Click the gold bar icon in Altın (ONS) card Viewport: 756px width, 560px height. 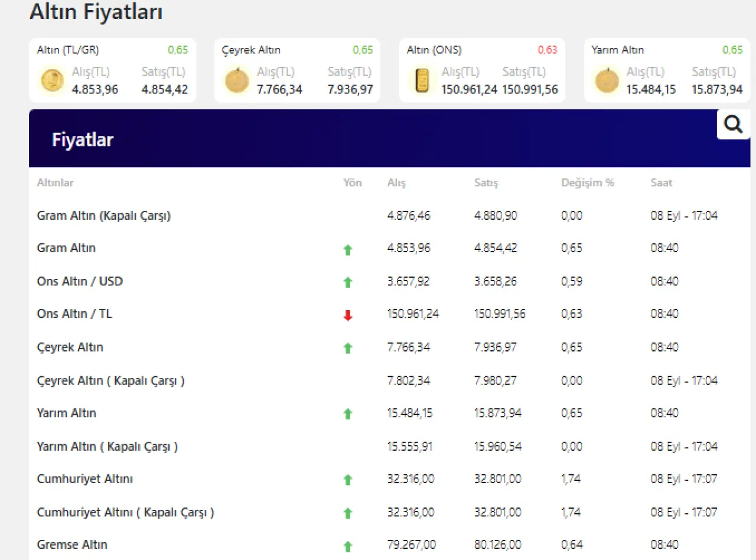422,80
